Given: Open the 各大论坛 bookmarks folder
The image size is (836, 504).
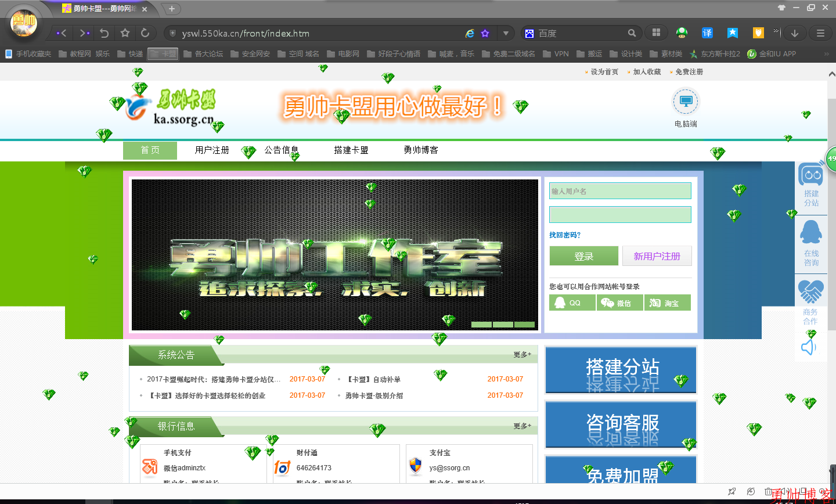Looking at the screenshot, I should coord(203,54).
